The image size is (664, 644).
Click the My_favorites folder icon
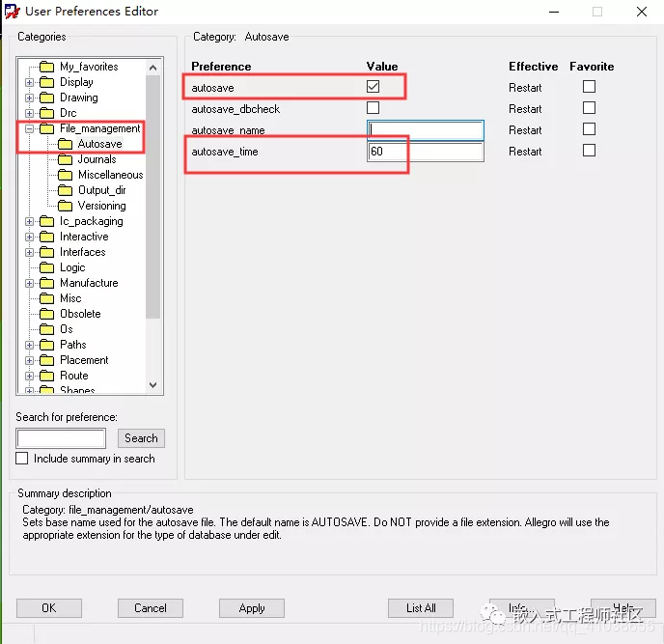tap(46, 67)
